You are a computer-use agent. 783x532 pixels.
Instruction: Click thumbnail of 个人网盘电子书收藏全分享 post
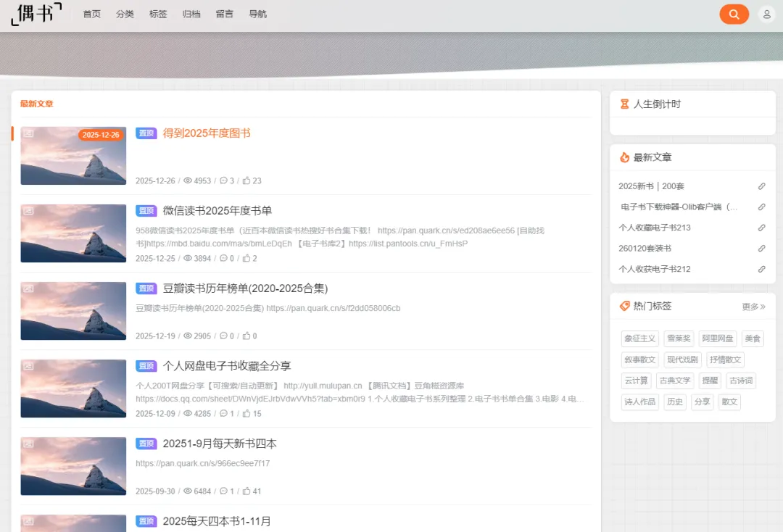[x=73, y=388]
